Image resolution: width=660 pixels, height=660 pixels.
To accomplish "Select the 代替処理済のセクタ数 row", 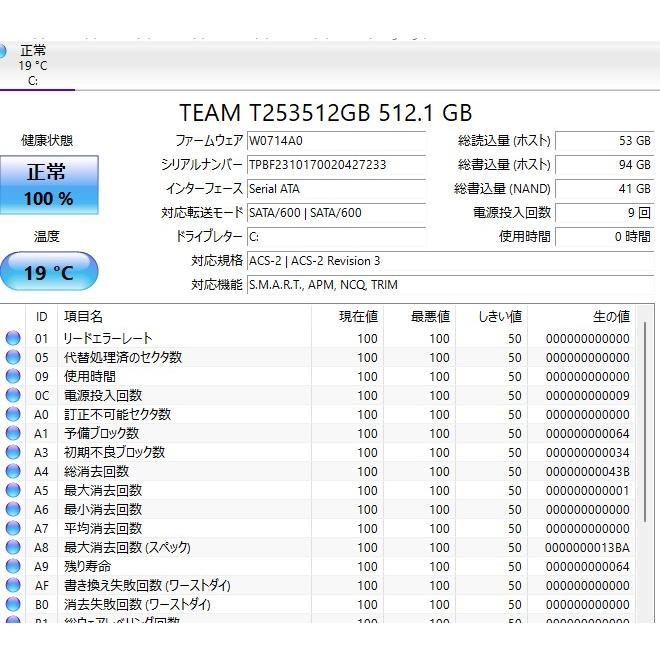I will [x=318, y=357].
